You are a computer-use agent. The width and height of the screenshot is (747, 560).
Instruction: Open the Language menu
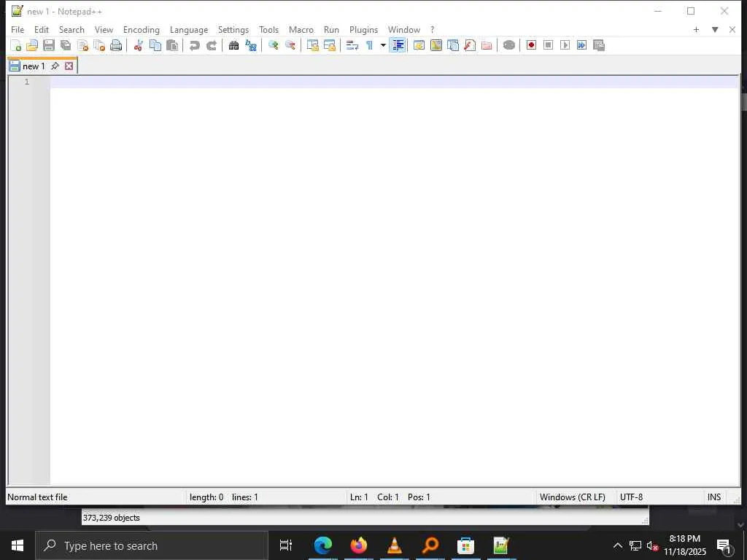click(x=189, y=29)
